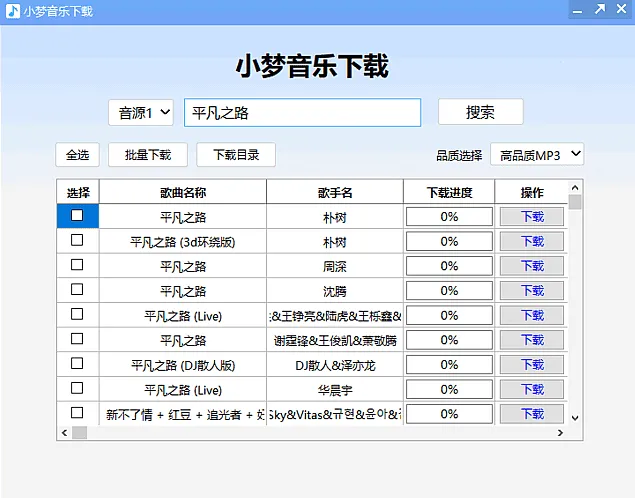Open the 音源1 source dropdown

(x=141, y=113)
